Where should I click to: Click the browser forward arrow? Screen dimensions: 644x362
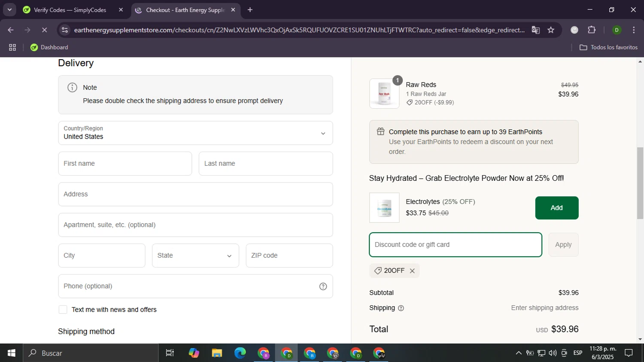(x=27, y=30)
